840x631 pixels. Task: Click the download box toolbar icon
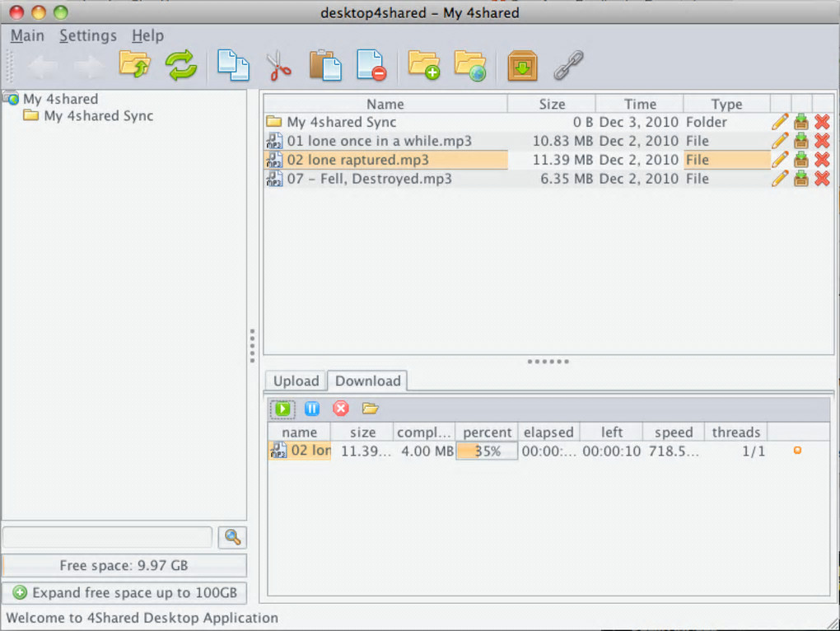(x=522, y=65)
